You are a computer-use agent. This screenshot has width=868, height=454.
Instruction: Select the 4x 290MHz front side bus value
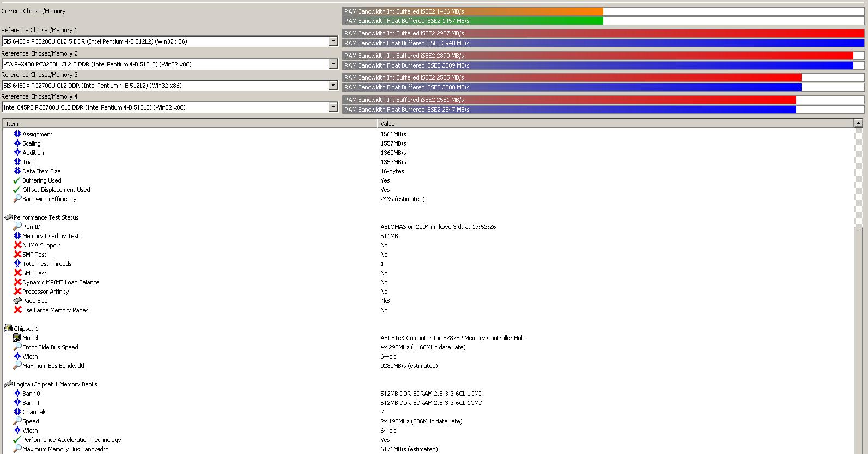pos(423,347)
